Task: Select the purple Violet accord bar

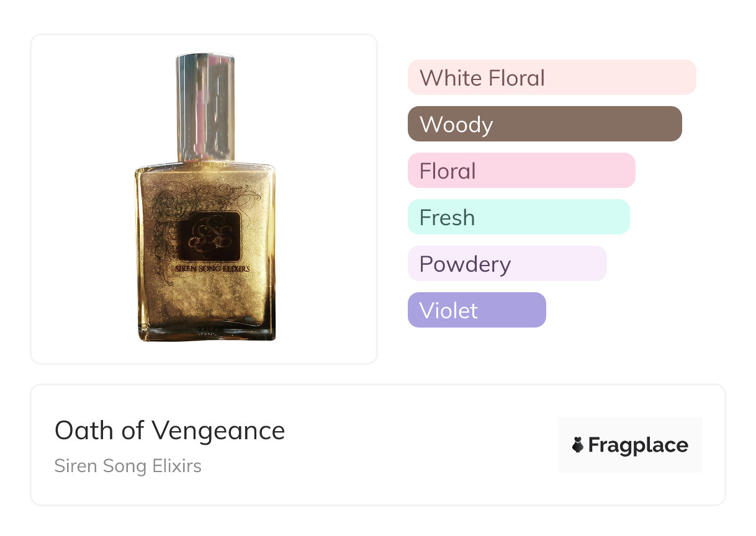Action: click(476, 310)
